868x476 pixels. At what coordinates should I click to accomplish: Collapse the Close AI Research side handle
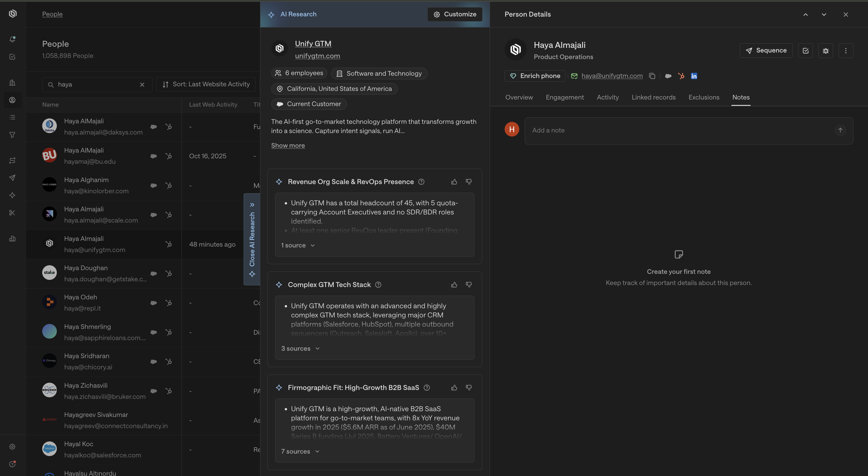click(252, 239)
